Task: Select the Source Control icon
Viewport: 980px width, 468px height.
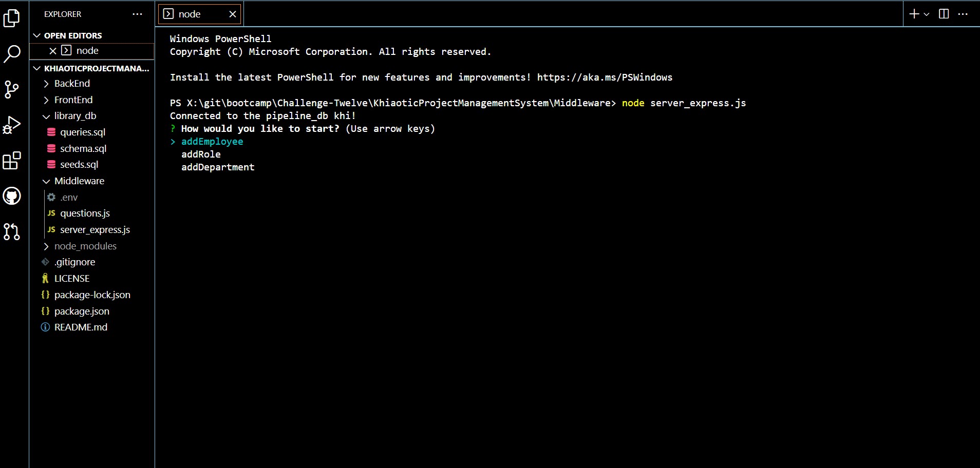Action: pos(11,89)
